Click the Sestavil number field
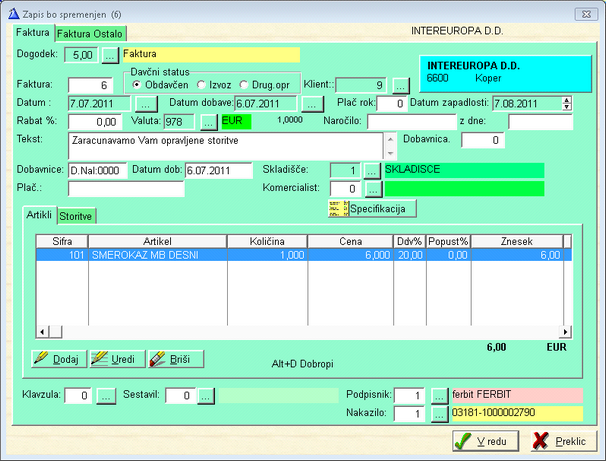Image resolution: width=606 pixels, height=461 pixels. click(x=180, y=396)
